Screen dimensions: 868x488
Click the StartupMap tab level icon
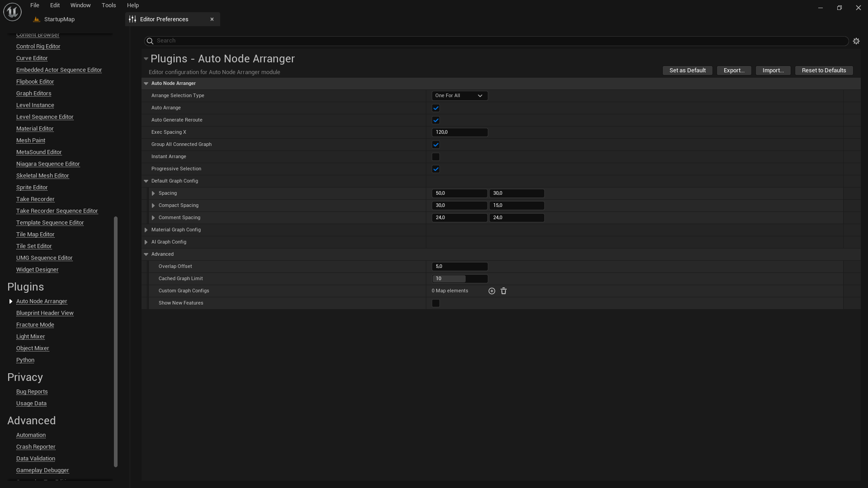pos(37,19)
